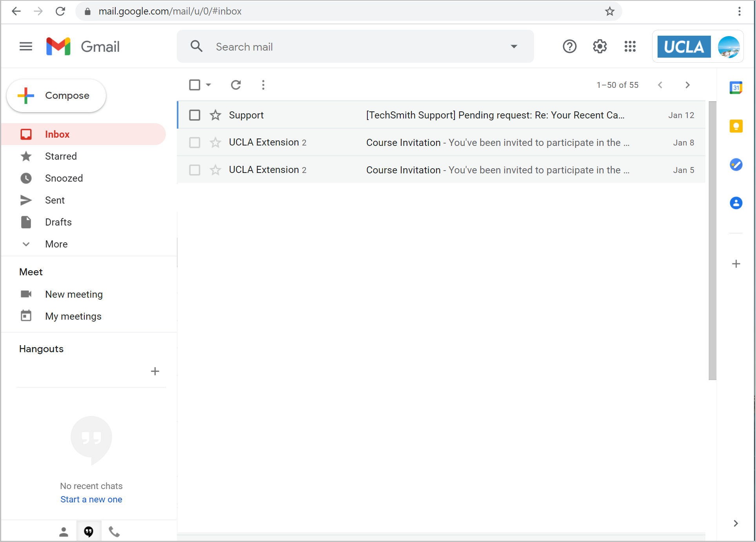The image size is (756, 542).
Task: Open Inbox folder
Action: click(83, 134)
